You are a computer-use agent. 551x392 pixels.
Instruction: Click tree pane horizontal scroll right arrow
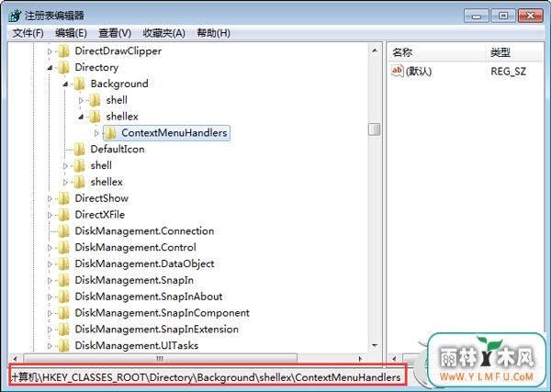coord(361,359)
